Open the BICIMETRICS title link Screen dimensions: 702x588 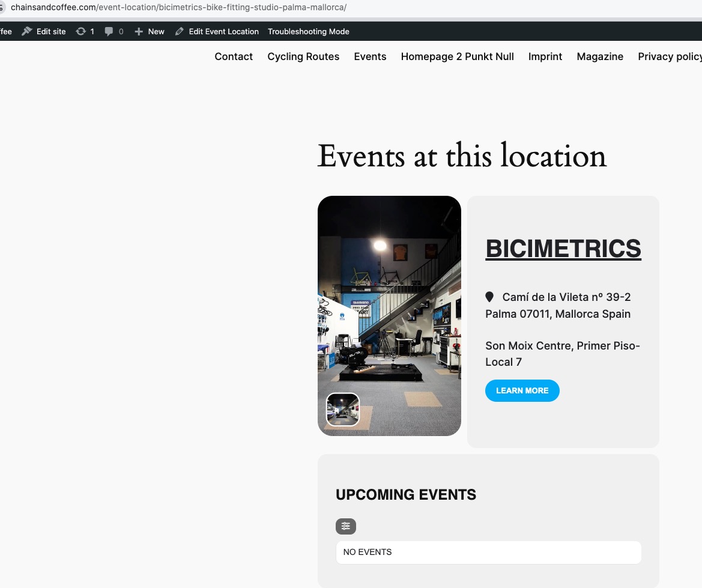[563, 249]
